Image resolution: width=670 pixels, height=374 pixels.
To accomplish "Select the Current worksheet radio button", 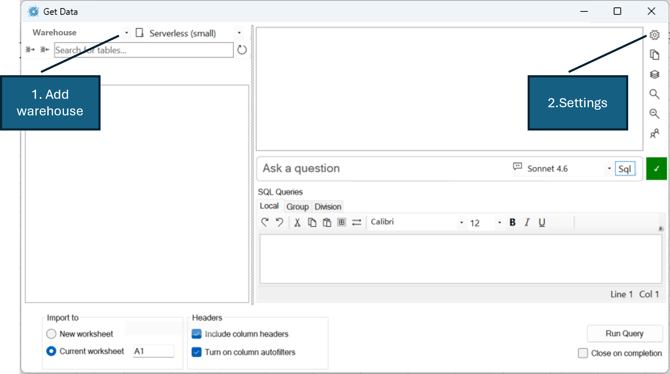I will click(51, 351).
